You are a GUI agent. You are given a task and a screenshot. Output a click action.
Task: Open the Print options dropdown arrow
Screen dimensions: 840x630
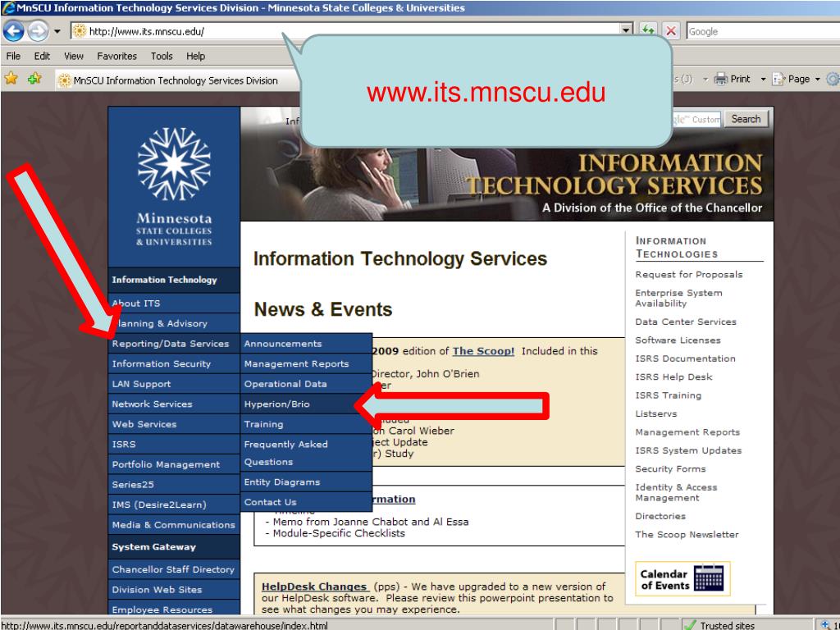[x=763, y=80]
